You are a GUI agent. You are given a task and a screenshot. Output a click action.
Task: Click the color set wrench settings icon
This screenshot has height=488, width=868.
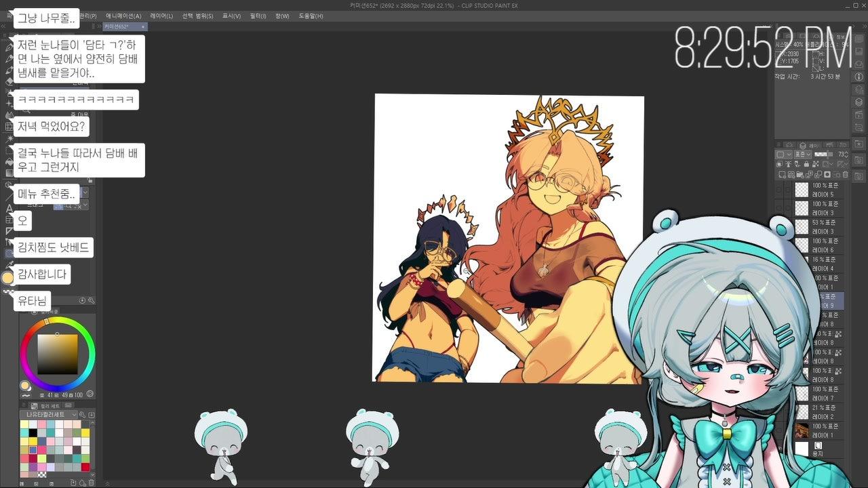(82, 415)
